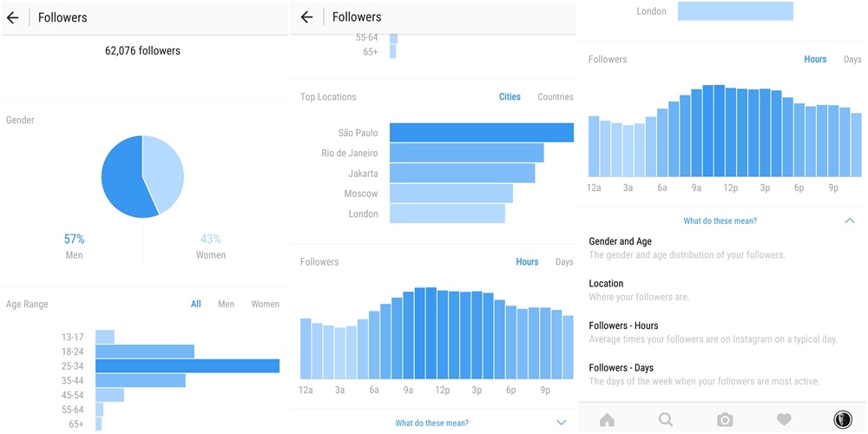The image size is (868, 434).
Task: Select the Cities tab in Top Locations
Action: point(510,97)
